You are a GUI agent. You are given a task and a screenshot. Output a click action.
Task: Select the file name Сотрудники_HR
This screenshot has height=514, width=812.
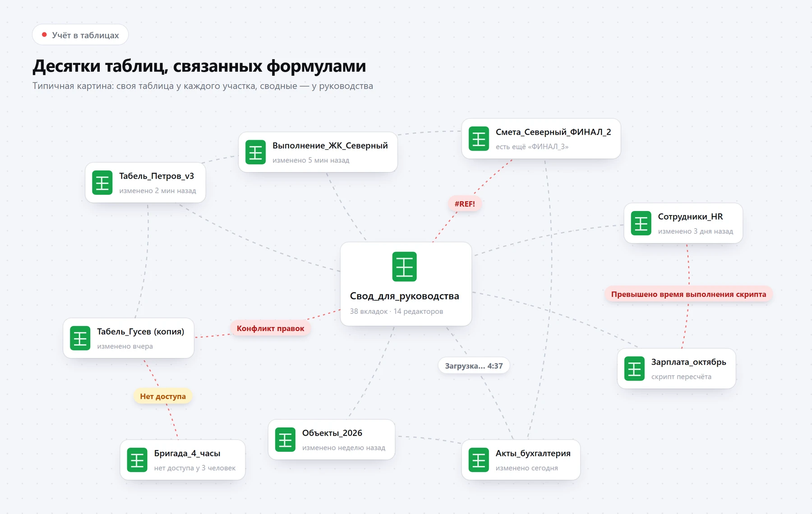click(x=690, y=216)
